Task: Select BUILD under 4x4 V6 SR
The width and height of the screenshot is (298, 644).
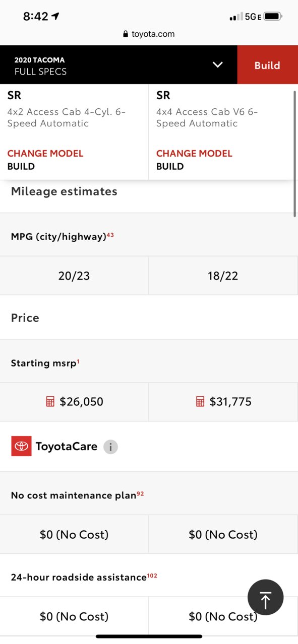Action: tap(170, 166)
